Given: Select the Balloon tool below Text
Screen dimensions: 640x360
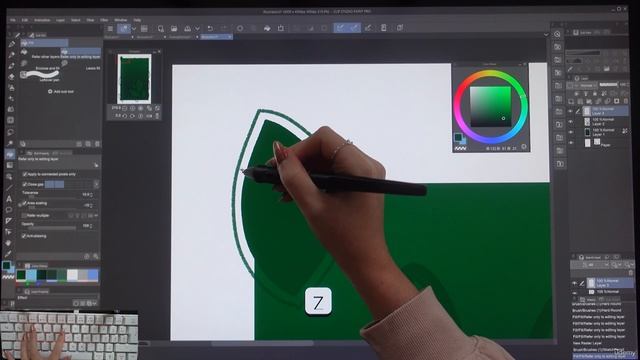Looking at the screenshot, I should pos(9,210).
